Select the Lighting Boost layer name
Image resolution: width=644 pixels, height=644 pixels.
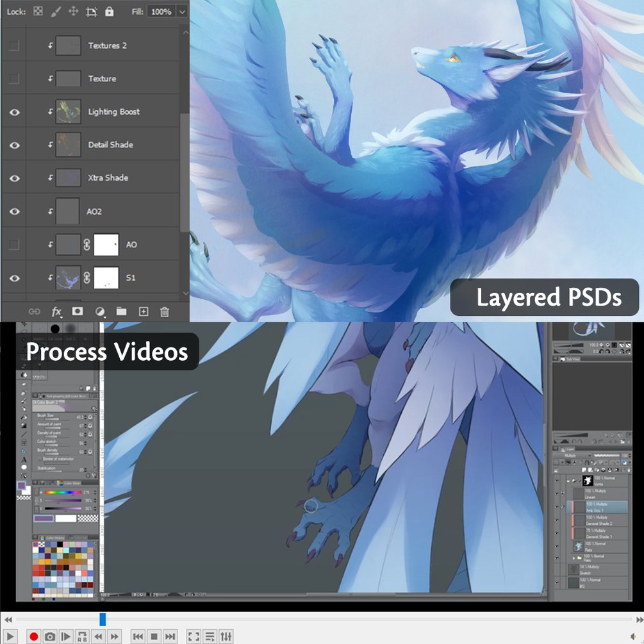point(114,111)
